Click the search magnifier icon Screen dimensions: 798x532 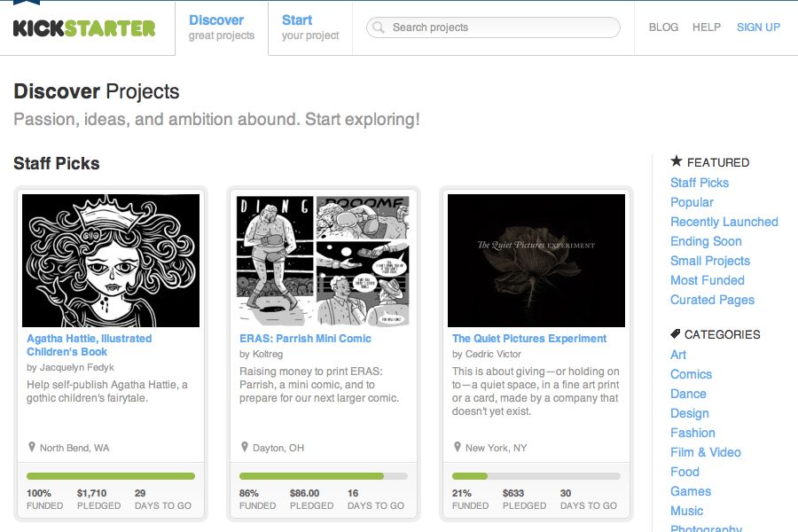click(x=379, y=27)
